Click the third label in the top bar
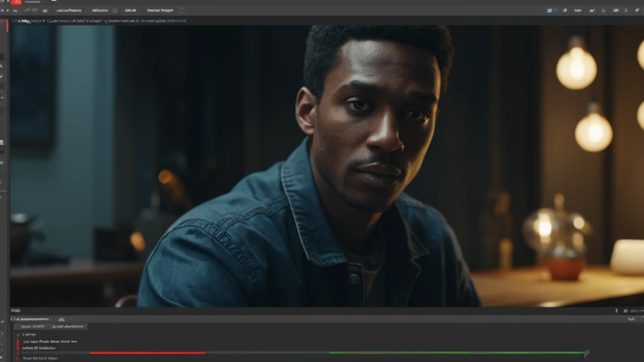644x362 pixels. click(x=129, y=10)
